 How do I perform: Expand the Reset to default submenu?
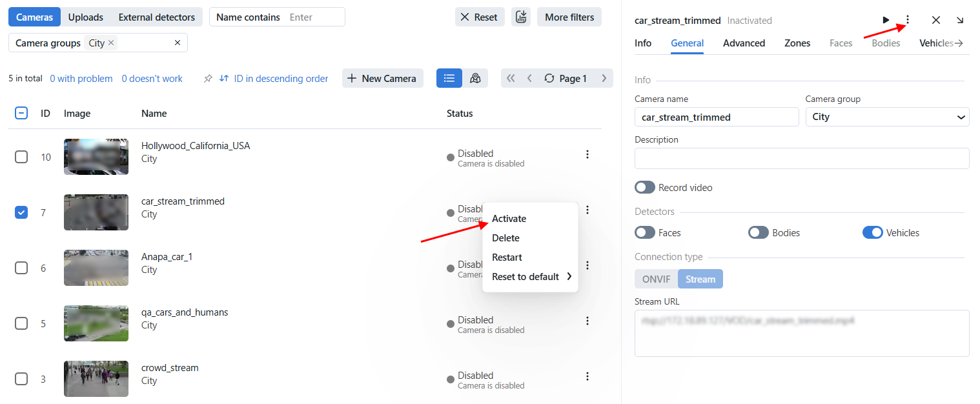tap(531, 277)
